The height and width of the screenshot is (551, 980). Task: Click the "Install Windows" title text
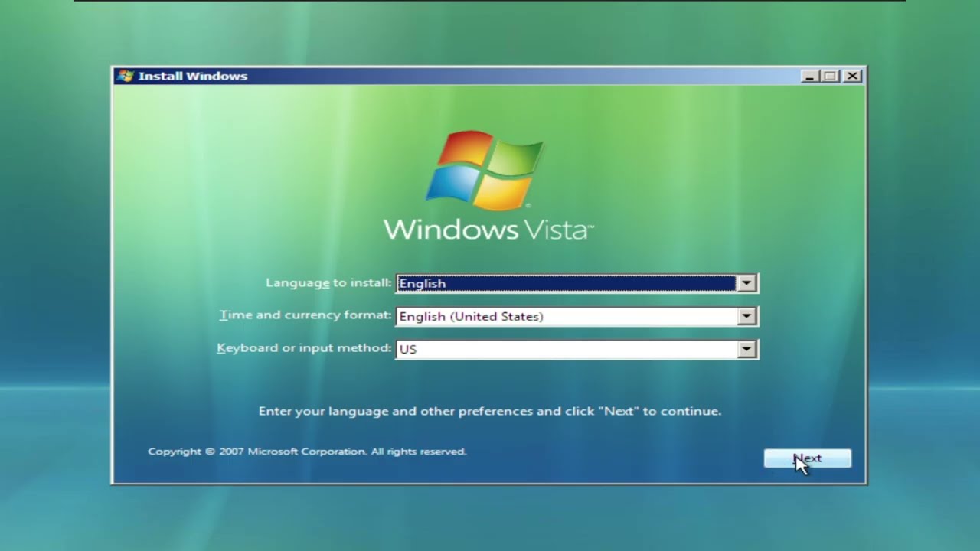[x=193, y=76]
